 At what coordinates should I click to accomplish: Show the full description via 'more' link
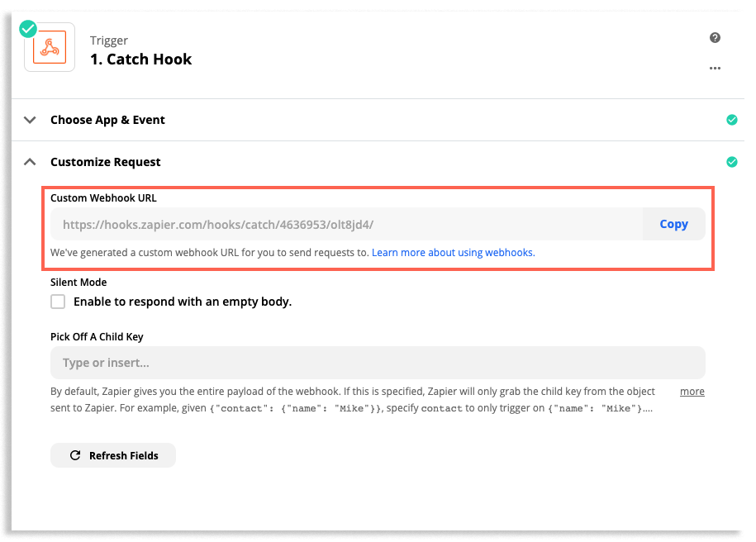click(692, 392)
